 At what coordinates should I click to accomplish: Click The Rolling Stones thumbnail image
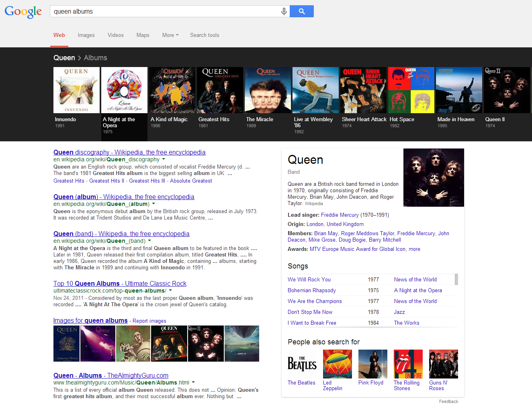point(408,364)
